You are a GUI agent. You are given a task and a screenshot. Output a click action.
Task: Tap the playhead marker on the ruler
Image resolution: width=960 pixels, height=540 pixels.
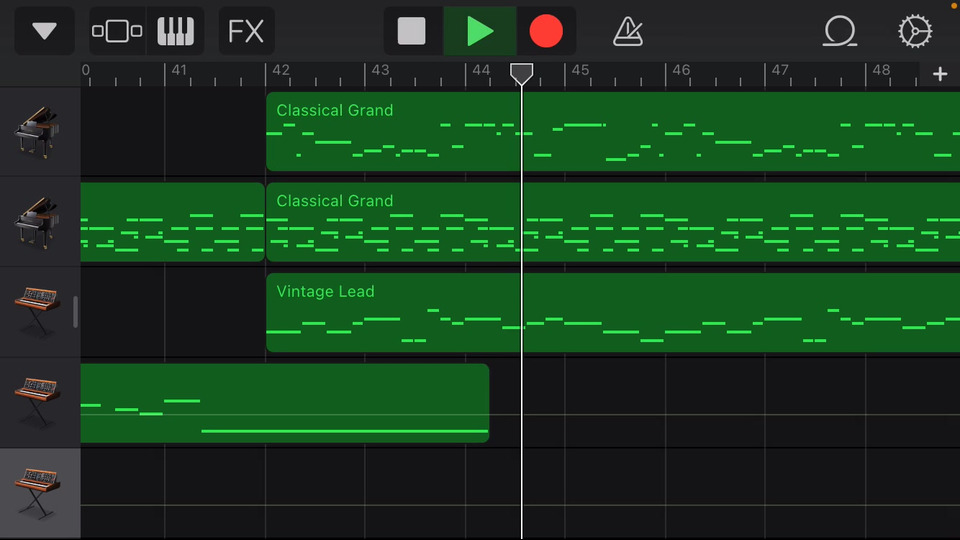tap(522, 74)
